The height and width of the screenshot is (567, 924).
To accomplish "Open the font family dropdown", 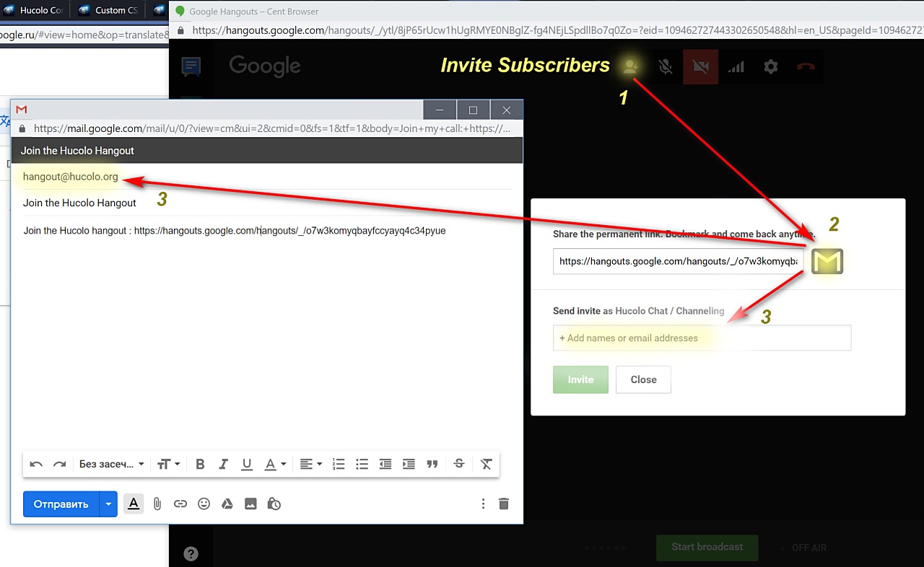I will 111,465.
